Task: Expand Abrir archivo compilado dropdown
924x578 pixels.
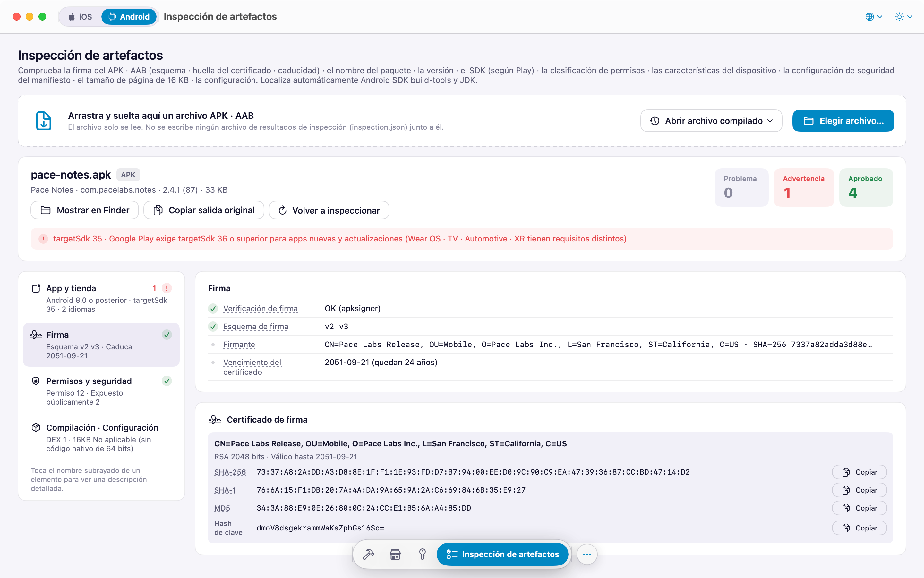Action: pyautogui.click(x=711, y=121)
